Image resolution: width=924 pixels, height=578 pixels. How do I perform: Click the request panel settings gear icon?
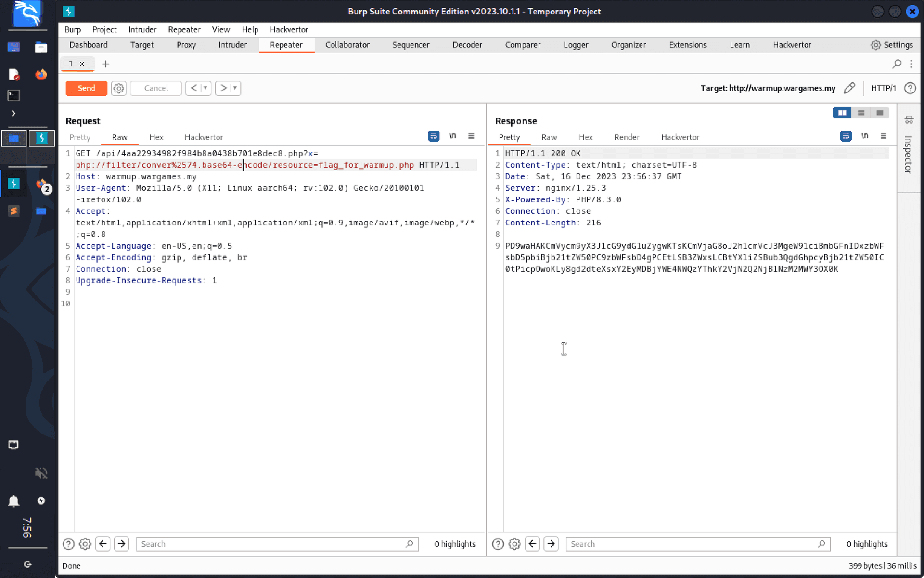pyautogui.click(x=85, y=544)
